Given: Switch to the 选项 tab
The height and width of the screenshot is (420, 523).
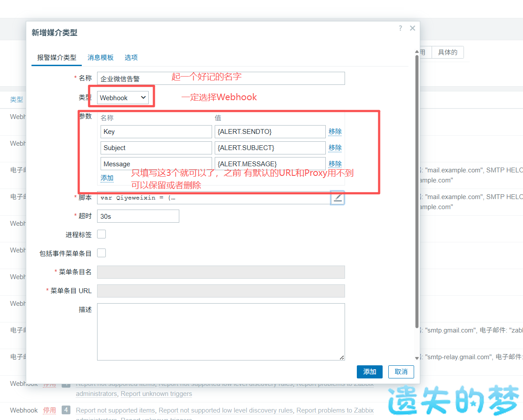Looking at the screenshot, I should click(131, 58).
